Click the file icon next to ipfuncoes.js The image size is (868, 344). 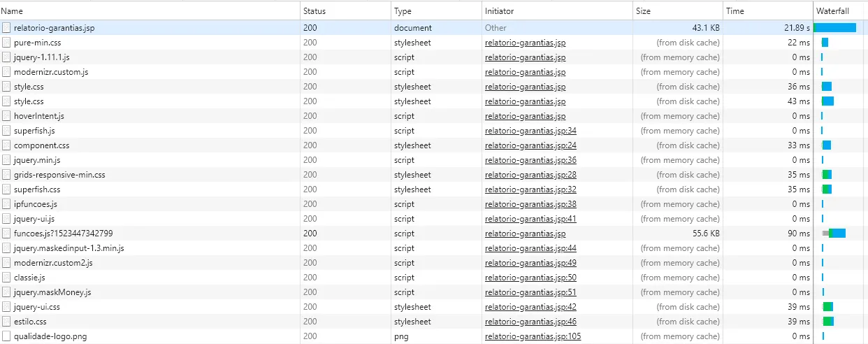click(x=6, y=204)
